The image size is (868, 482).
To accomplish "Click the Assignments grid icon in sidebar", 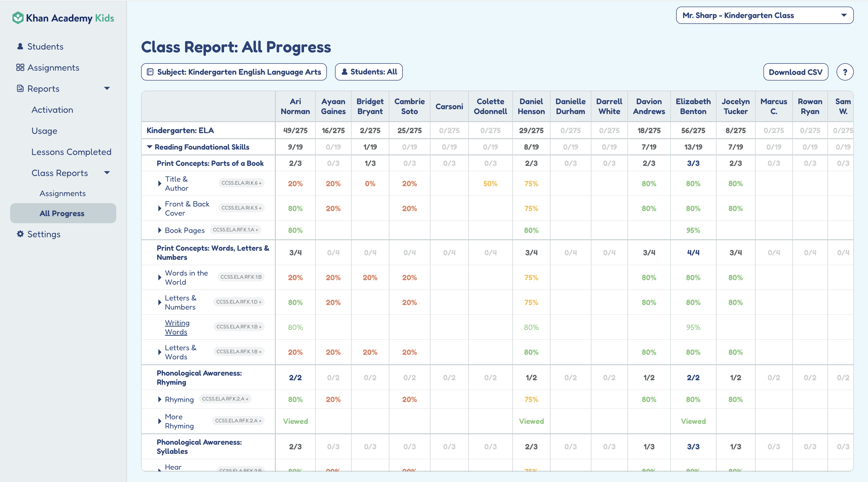I will pos(20,67).
